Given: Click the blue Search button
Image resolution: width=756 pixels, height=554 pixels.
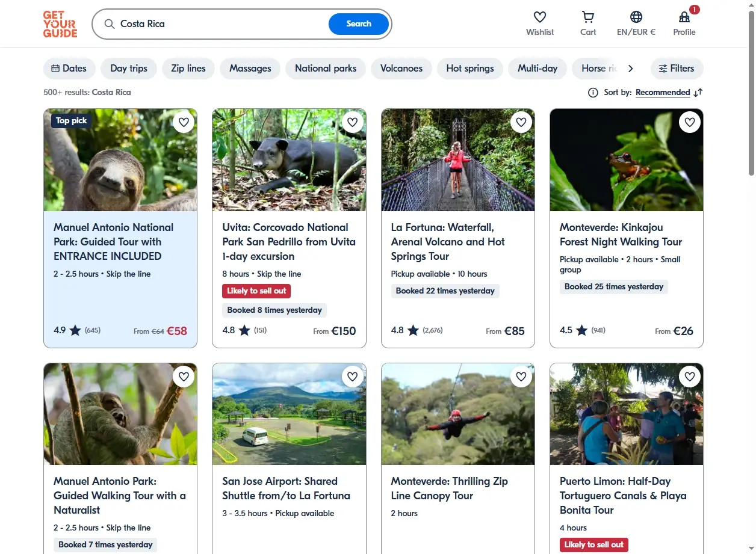Looking at the screenshot, I should point(359,24).
